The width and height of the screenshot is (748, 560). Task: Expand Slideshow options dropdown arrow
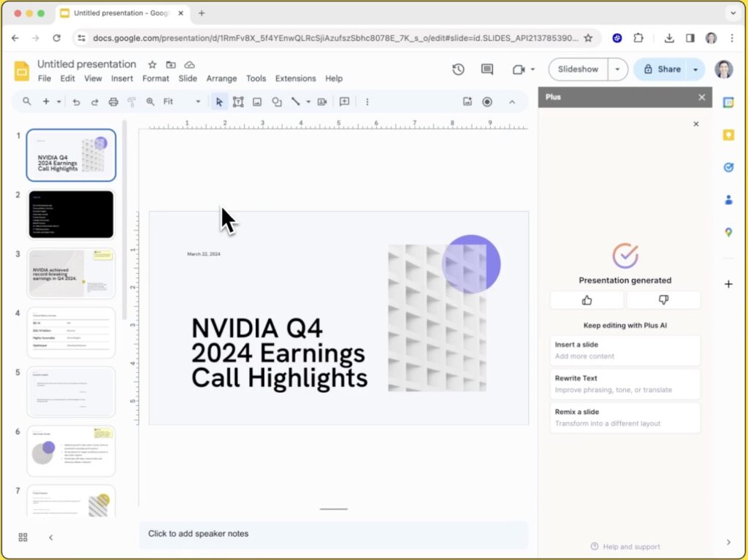[617, 69]
